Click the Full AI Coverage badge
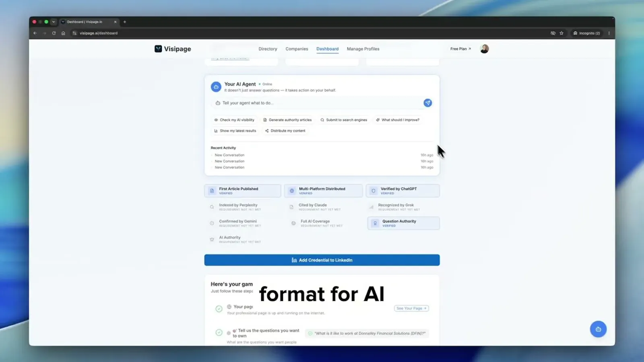 tap(321, 223)
